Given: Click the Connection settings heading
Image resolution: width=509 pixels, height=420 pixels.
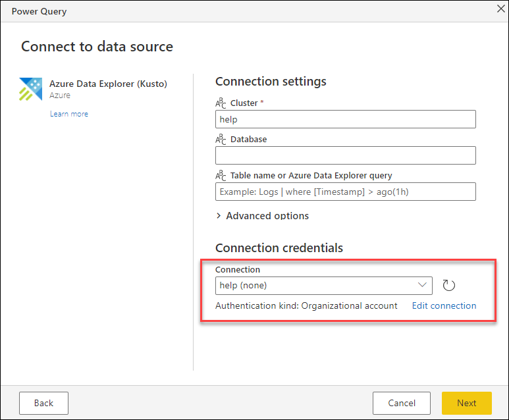Looking at the screenshot, I should click(271, 82).
